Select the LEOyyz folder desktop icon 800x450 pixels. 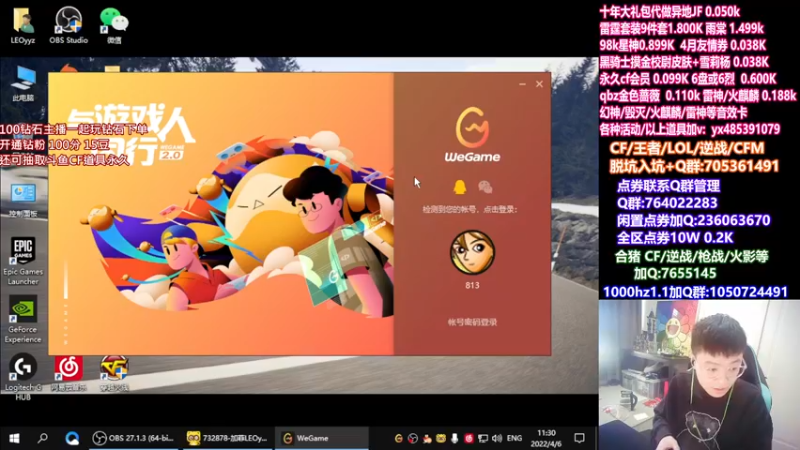click(23, 26)
